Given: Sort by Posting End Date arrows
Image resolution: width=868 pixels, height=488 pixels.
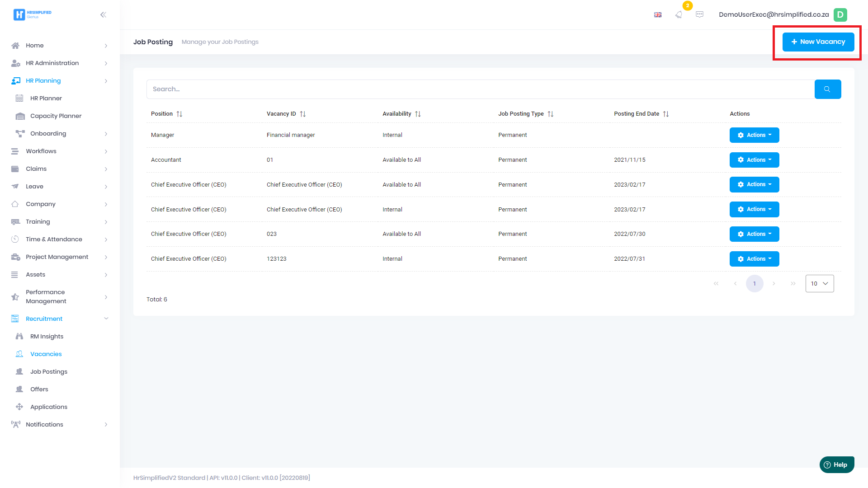Looking at the screenshot, I should coord(666,114).
